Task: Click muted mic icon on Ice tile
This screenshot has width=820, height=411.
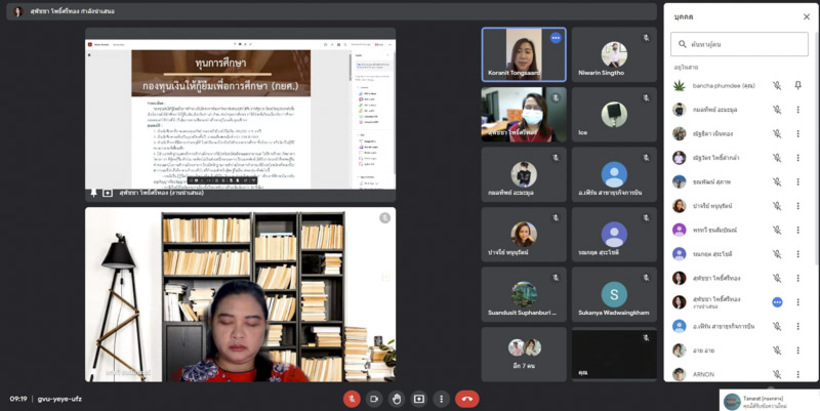Action: click(x=646, y=98)
